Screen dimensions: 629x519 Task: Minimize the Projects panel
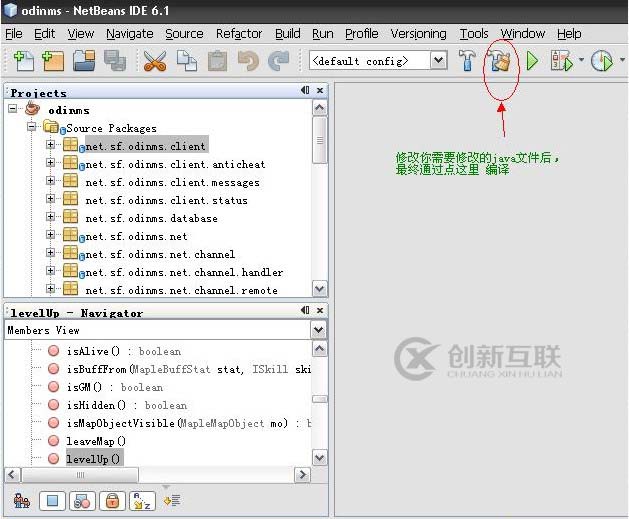pyautogui.click(x=305, y=90)
